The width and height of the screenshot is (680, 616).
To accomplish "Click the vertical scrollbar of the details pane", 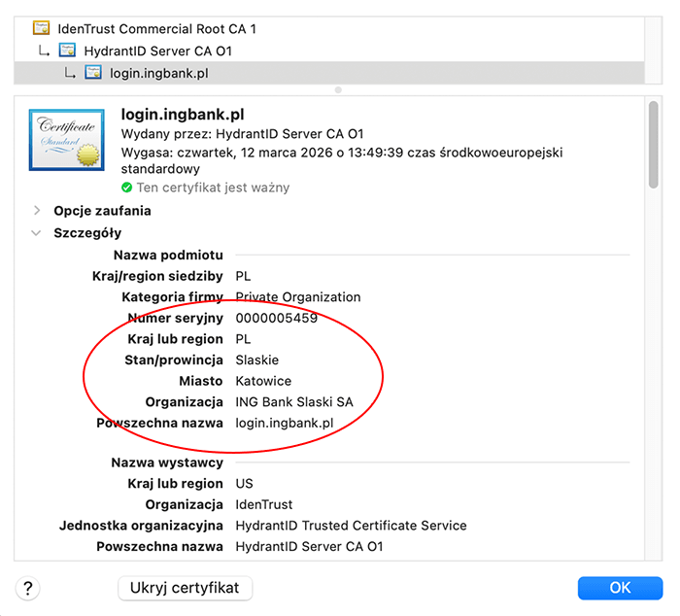I will click(x=654, y=146).
